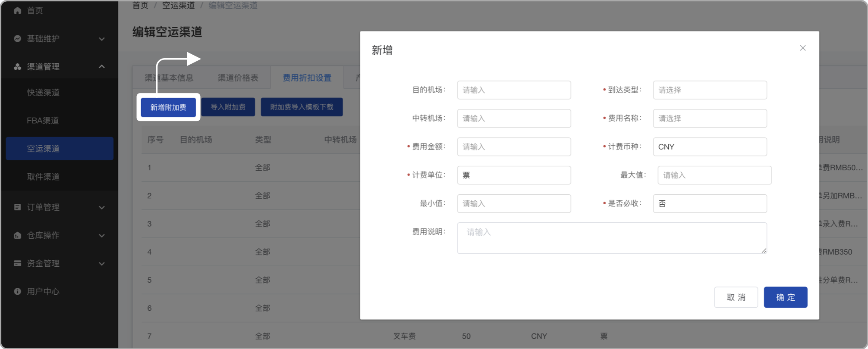Click the 渠道管理 sidebar icon

coord(17,67)
